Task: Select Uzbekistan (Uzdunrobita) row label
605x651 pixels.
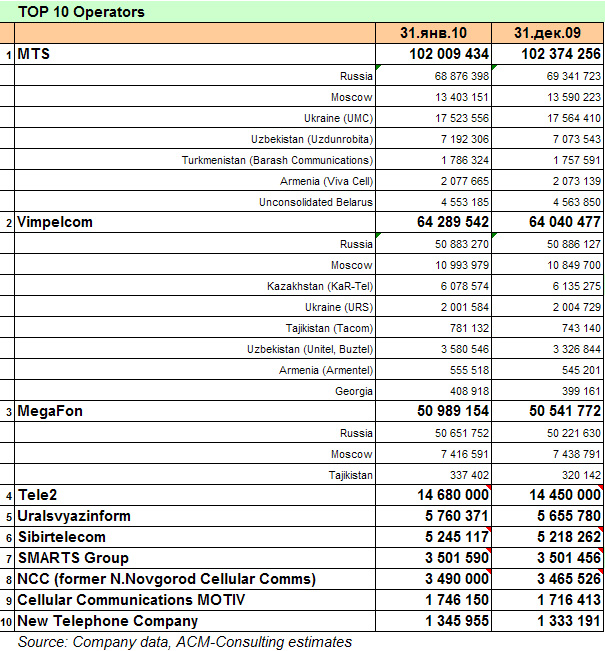Action: [313, 139]
